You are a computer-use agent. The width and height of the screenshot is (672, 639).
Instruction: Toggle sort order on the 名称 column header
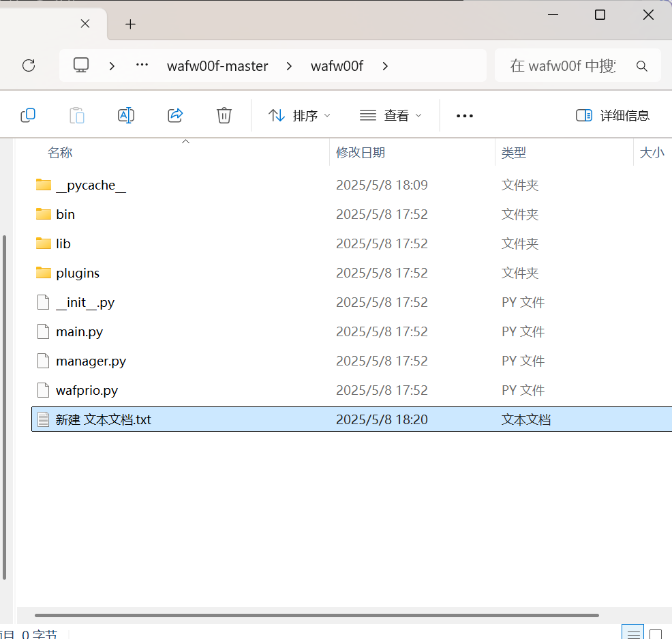[60, 152]
